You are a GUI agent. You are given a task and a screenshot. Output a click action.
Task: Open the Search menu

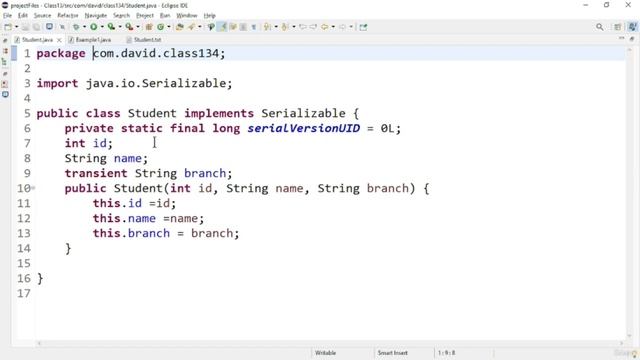(121, 16)
